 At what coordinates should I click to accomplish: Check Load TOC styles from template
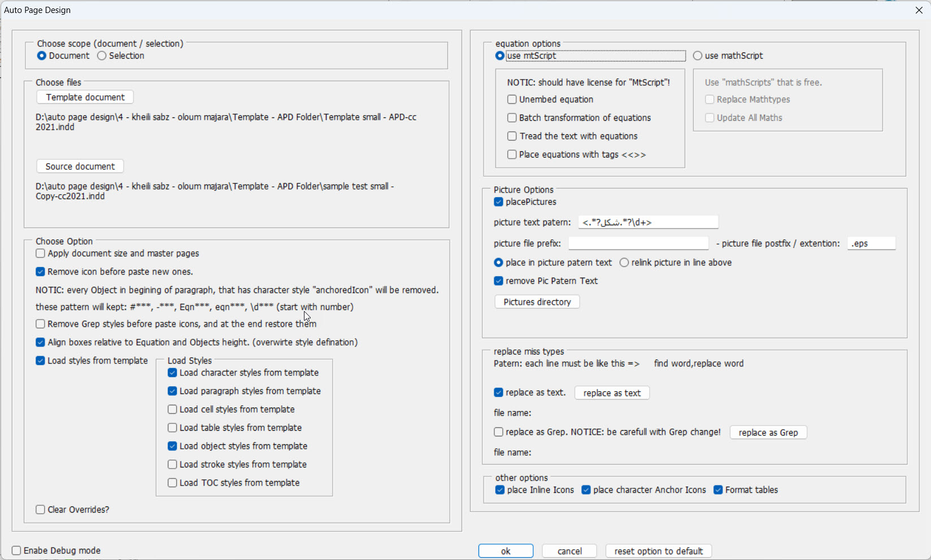[172, 483]
